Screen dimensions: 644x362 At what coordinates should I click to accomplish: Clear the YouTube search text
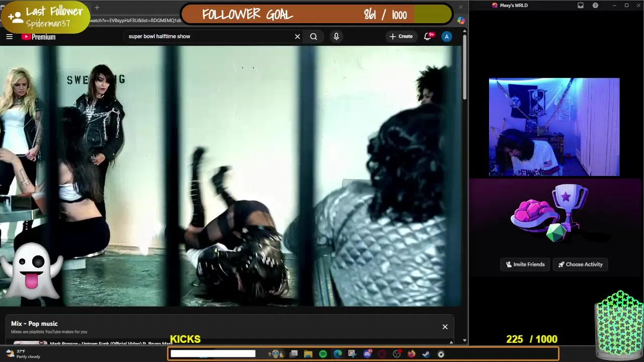[x=297, y=36]
